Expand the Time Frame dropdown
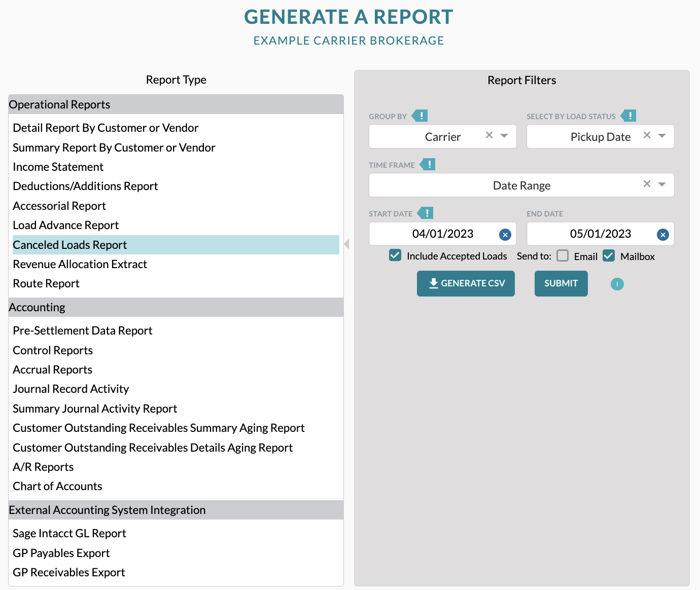700x590 pixels. [662, 185]
